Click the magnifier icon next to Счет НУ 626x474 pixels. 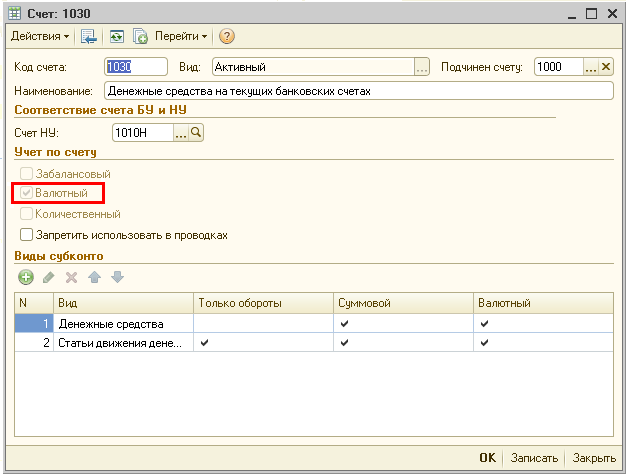(x=196, y=132)
